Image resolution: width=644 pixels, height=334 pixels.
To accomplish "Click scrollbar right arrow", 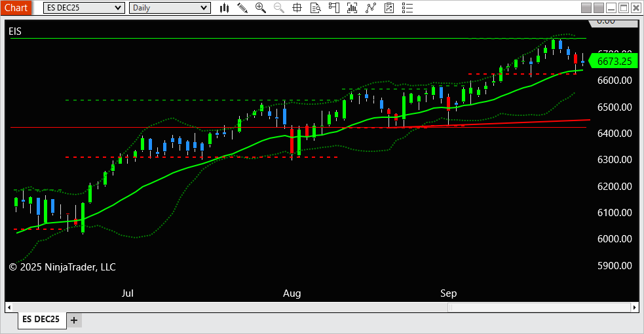I will point(635,307).
